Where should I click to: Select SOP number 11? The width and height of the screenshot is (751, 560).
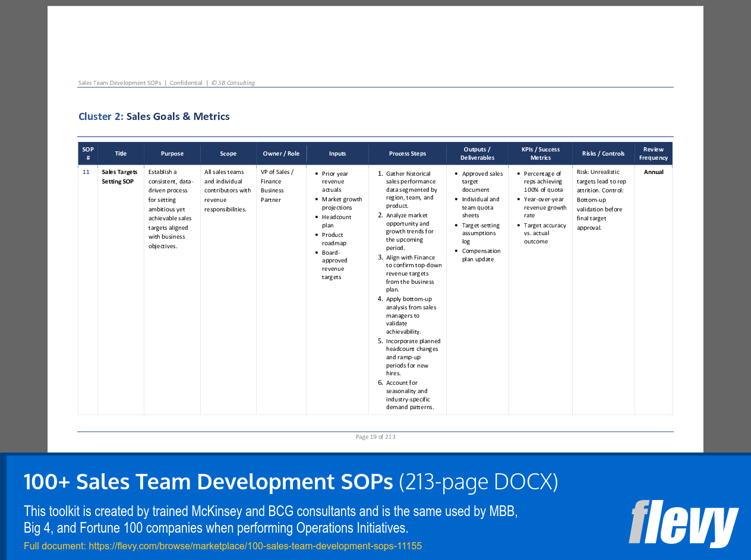pos(87,172)
